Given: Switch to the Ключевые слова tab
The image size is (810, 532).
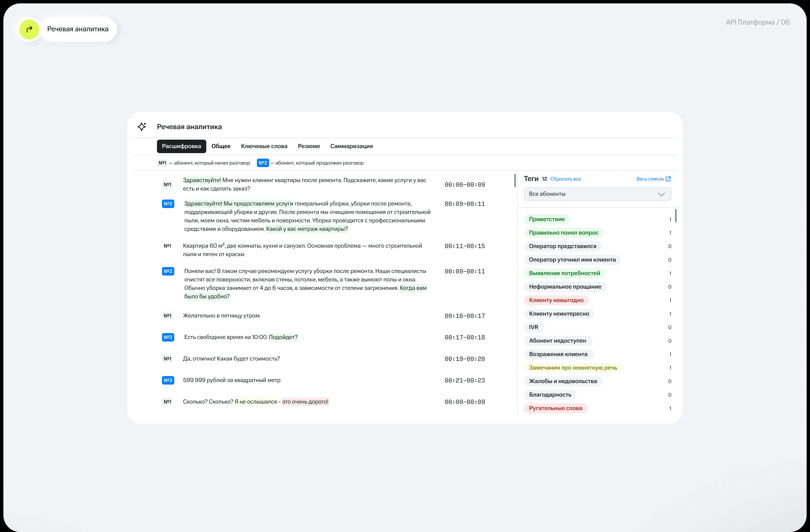Looking at the screenshot, I should click(x=264, y=146).
